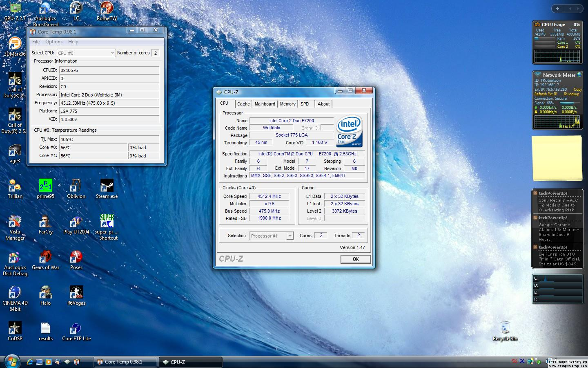Launch the Auslogics BoostSpeed shortcut
The width and height of the screenshot is (588, 368).
pos(45,14)
